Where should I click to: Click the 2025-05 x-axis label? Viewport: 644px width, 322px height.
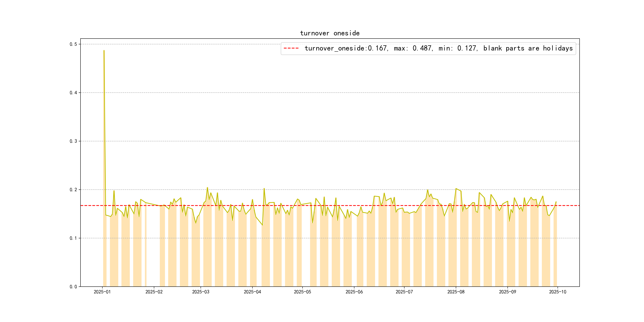pos(302,292)
